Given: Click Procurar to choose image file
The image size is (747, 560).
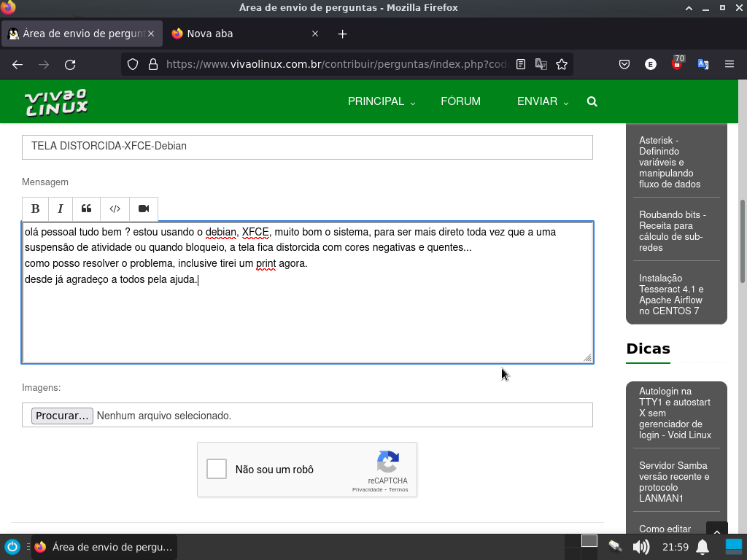Looking at the screenshot, I should tap(62, 415).
